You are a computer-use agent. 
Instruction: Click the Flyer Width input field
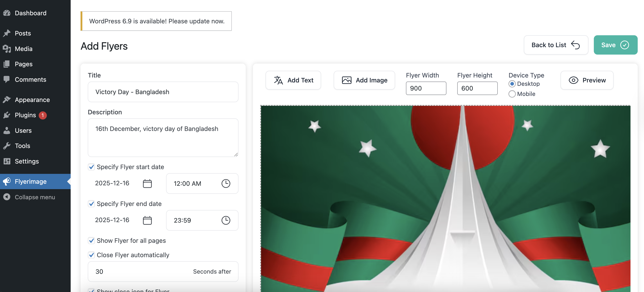[426, 88]
